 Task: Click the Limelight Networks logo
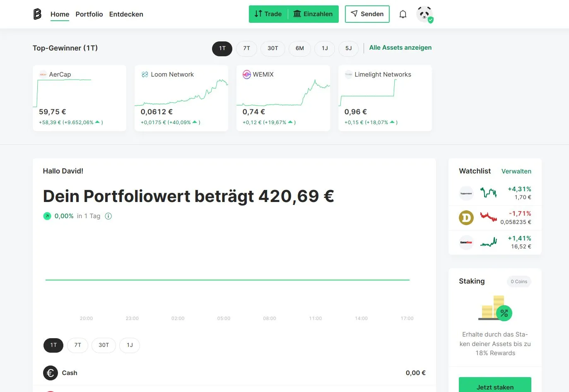tap(349, 75)
